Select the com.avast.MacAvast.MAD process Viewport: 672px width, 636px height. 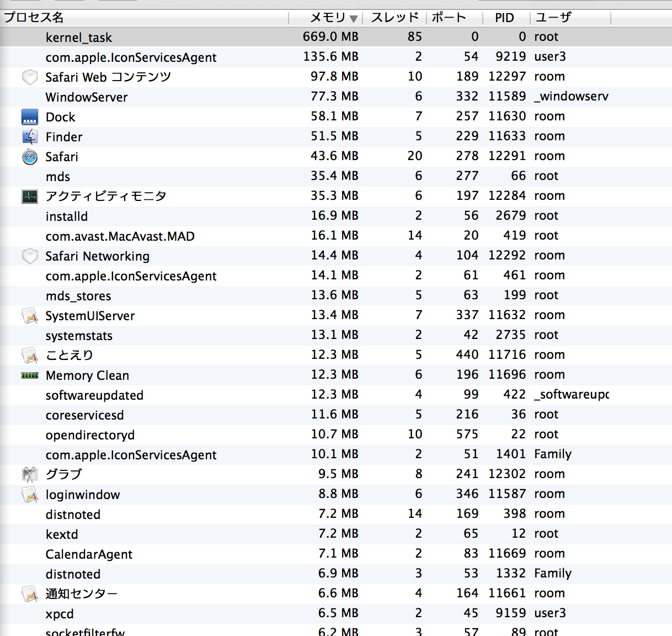[x=120, y=236]
